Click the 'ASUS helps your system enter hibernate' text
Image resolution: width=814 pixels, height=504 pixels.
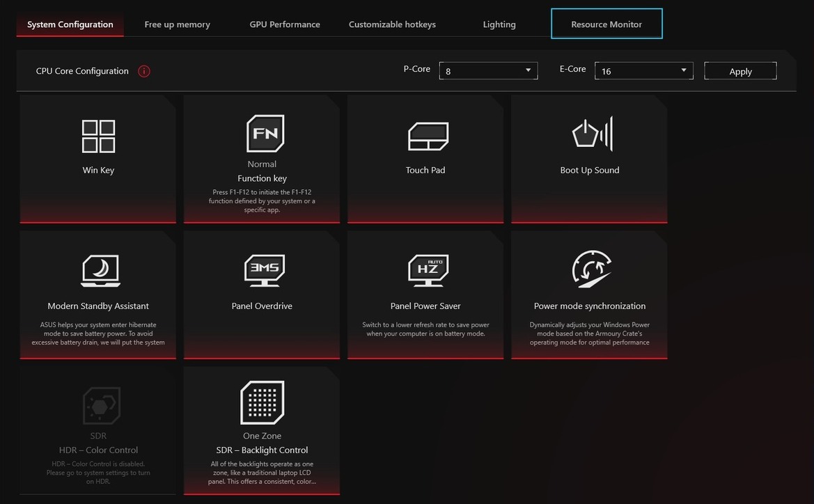(98, 333)
